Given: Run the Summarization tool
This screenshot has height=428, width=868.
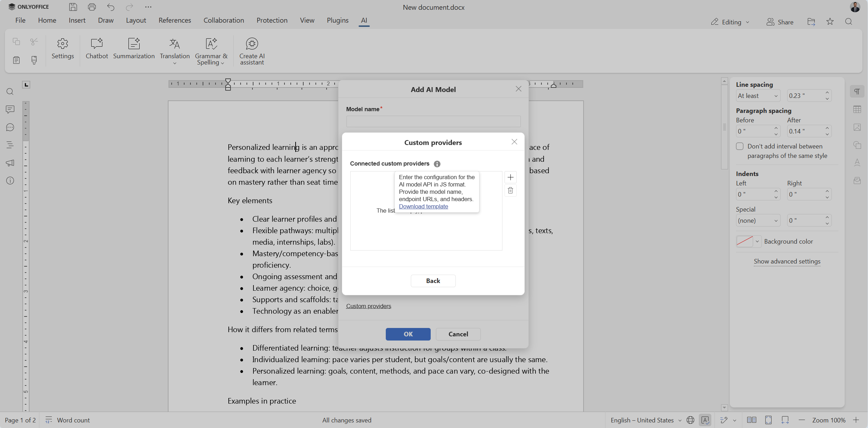Looking at the screenshot, I should point(134,49).
